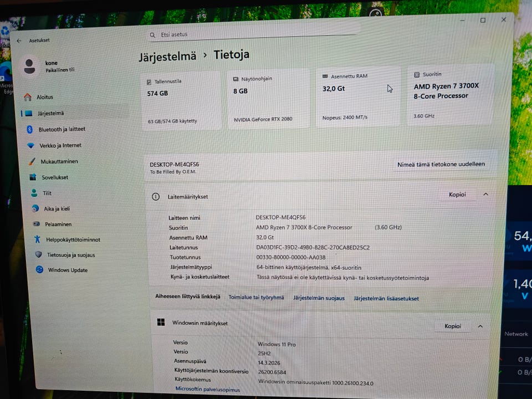This screenshot has height=399, width=532.
Task: Open the Näytönohjain 8 GB card
Action: click(x=268, y=99)
